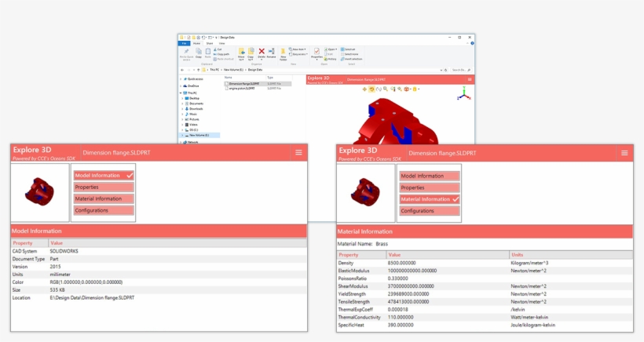
Task: Switch to the Home ribbon tab
Action: pyautogui.click(x=196, y=43)
